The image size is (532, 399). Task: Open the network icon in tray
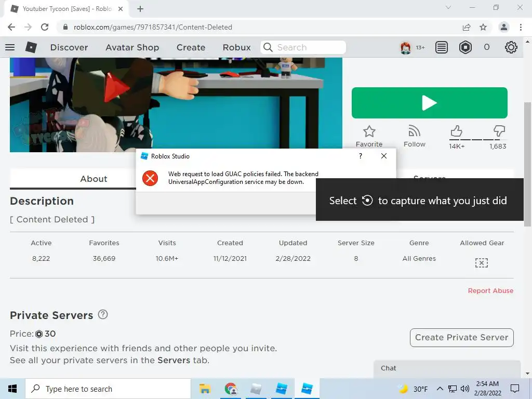[453, 389]
